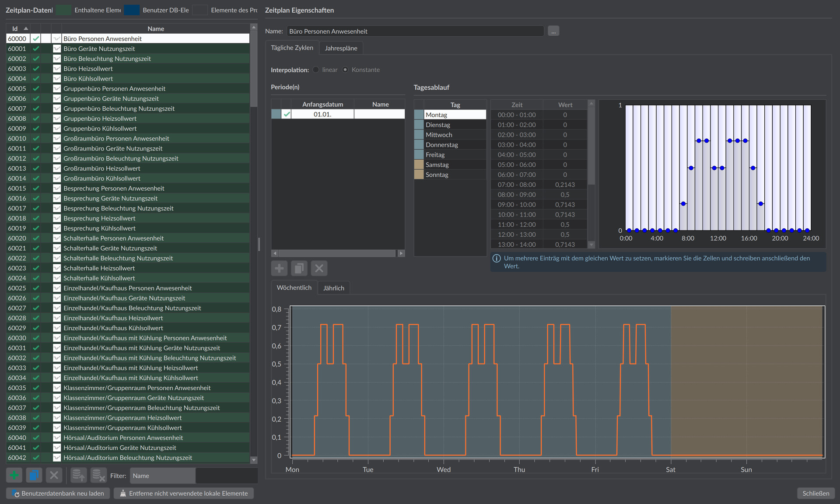
Task: Copy the selected schedule with the blue duplicate icon
Action: click(34, 475)
